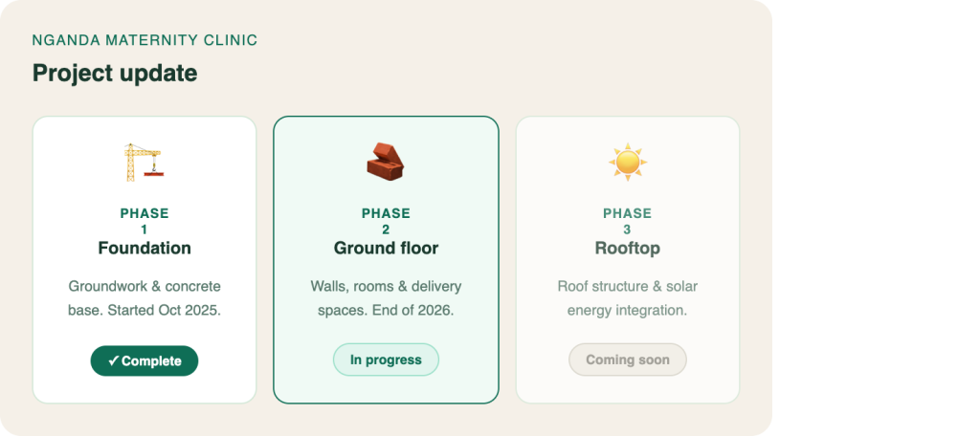This screenshot has height=436, width=980.
Task: Click the checkmark in Complete badge
Action: point(113,361)
